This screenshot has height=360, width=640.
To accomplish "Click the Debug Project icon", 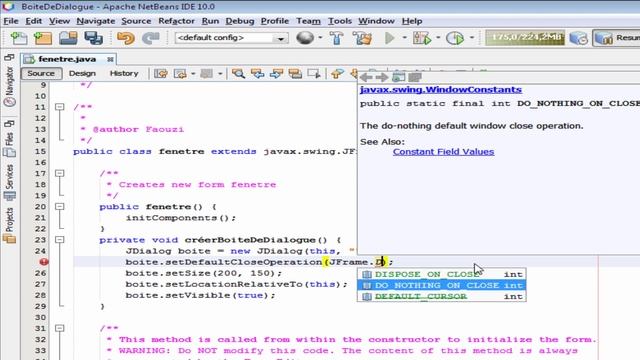I will 422,38.
